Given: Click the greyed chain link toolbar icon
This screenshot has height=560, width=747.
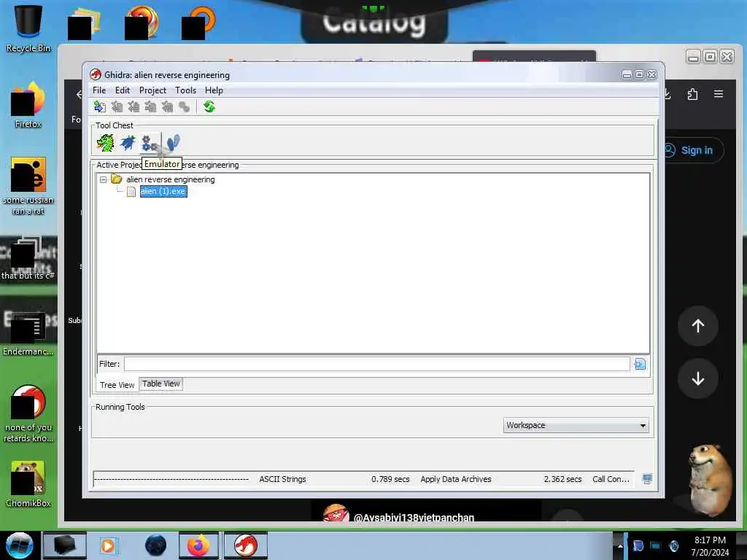Looking at the screenshot, I should point(184,106).
